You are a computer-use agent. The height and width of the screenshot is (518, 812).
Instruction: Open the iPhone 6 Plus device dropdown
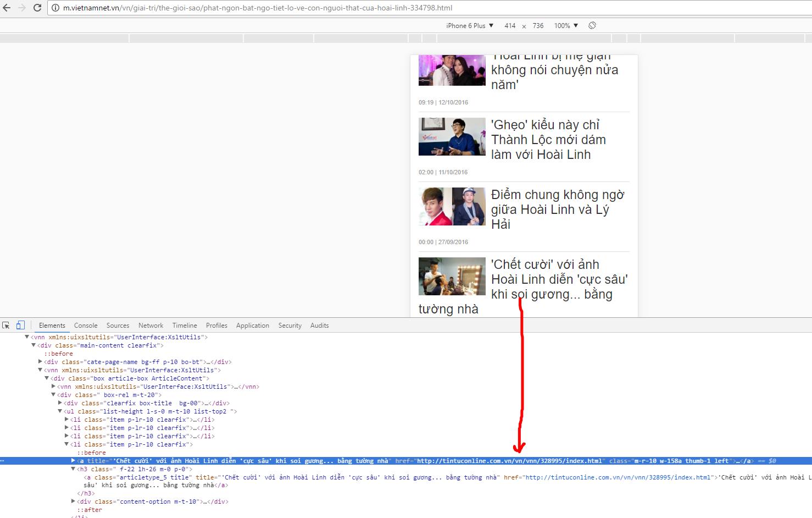pos(470,26)
